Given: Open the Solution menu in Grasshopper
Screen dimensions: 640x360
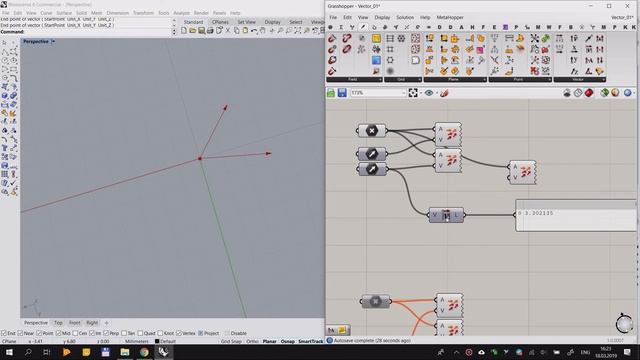Looking at the screenshot, I should [x=405, y=18].
